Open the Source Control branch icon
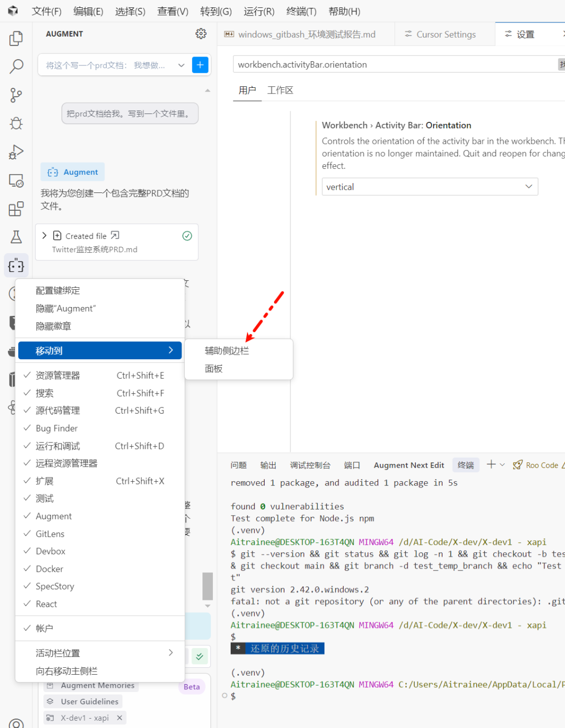Image resolution: width=565 pixels, height=728 pixels. pyautogui.click(x=16, y=95)
